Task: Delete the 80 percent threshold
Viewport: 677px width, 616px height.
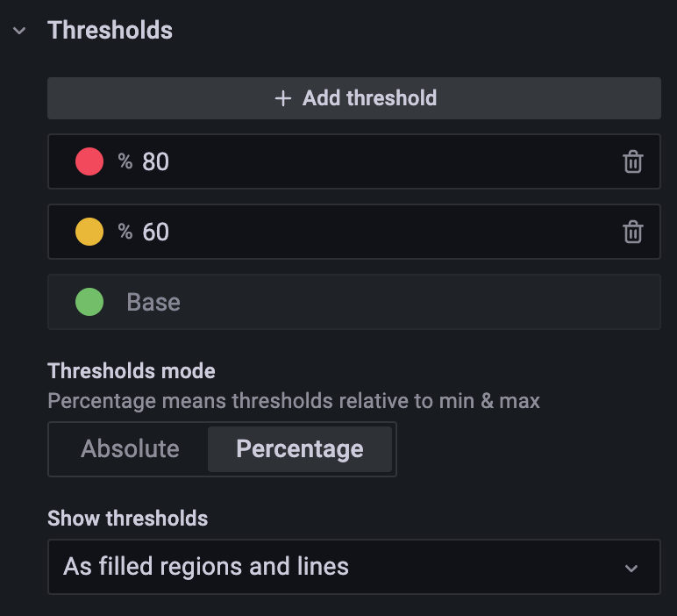Action: (632, 161)
